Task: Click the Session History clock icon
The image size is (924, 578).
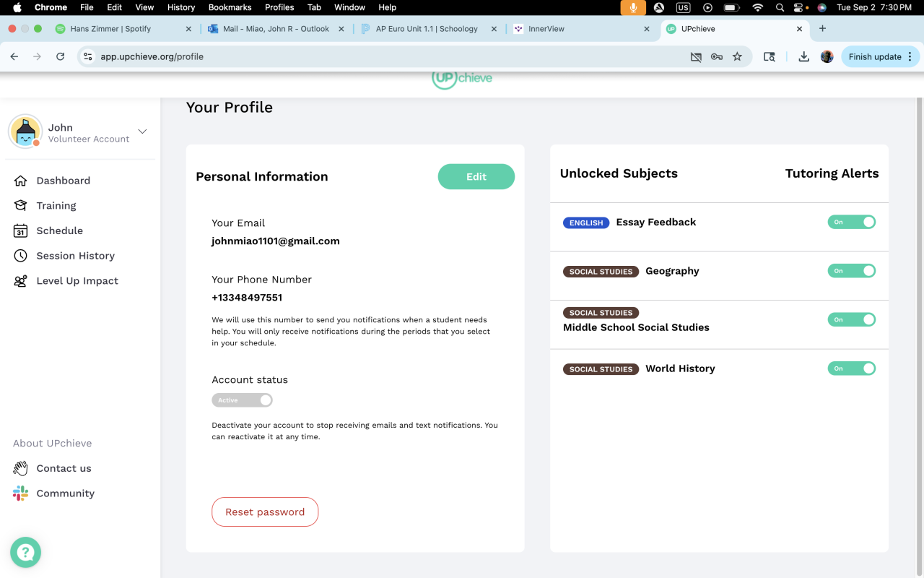Action: (21, 256)
